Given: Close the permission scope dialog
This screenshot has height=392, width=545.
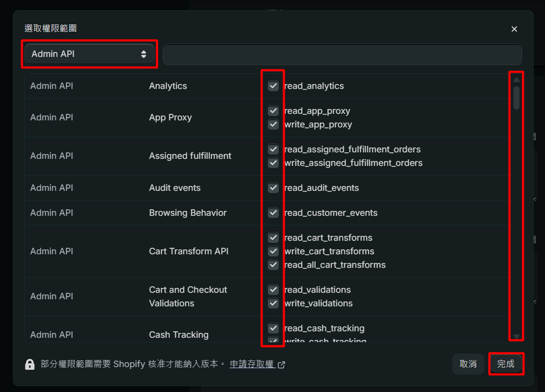Looking at the screenshot, I should (x=514, y=29).
